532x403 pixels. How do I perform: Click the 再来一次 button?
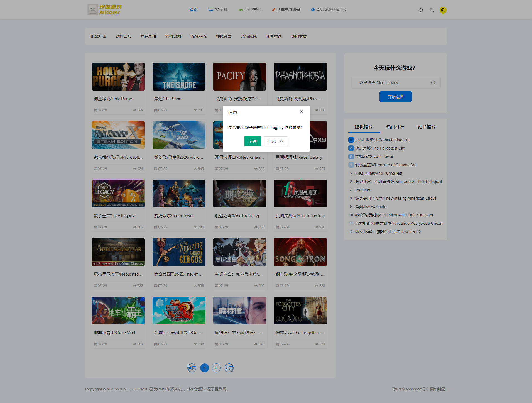point(276,141)
